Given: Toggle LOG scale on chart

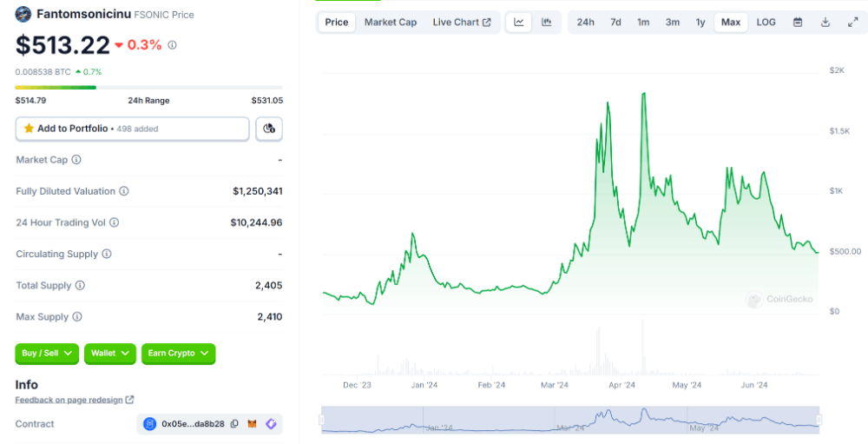Looking at the screenshot, I should [766, 23].
